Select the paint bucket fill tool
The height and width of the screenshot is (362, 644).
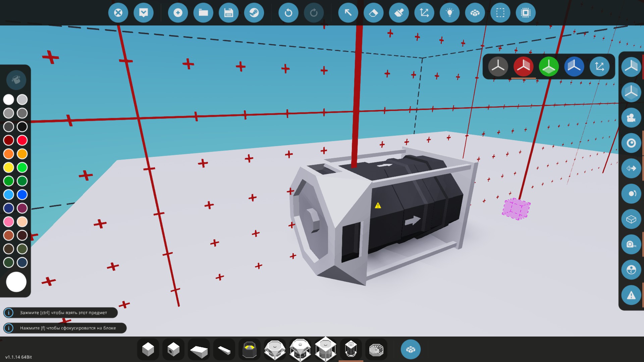16,80
